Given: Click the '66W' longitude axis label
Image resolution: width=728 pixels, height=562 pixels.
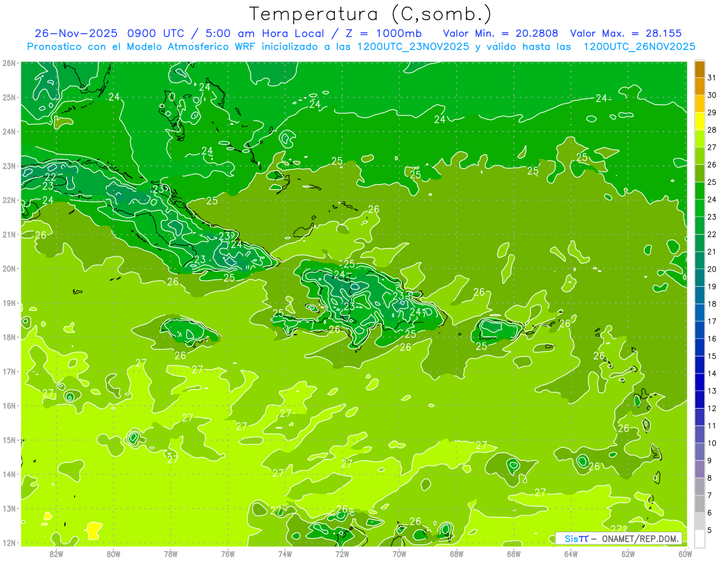Looking at the screenshot, I should [514, 553].
